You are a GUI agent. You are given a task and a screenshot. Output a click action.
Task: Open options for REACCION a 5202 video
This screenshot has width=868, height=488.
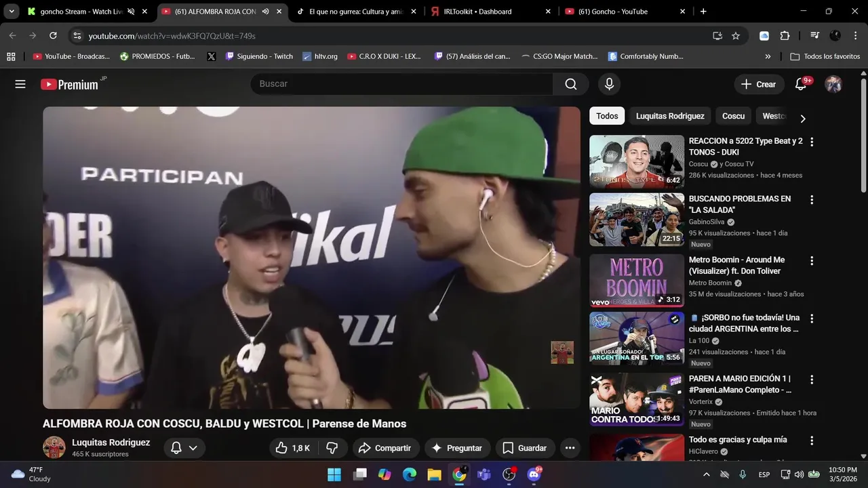tap(812, 142)
